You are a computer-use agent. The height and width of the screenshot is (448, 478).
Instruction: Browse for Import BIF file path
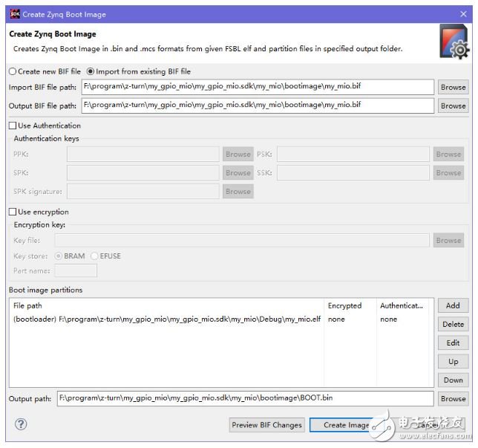click(453, 87)
